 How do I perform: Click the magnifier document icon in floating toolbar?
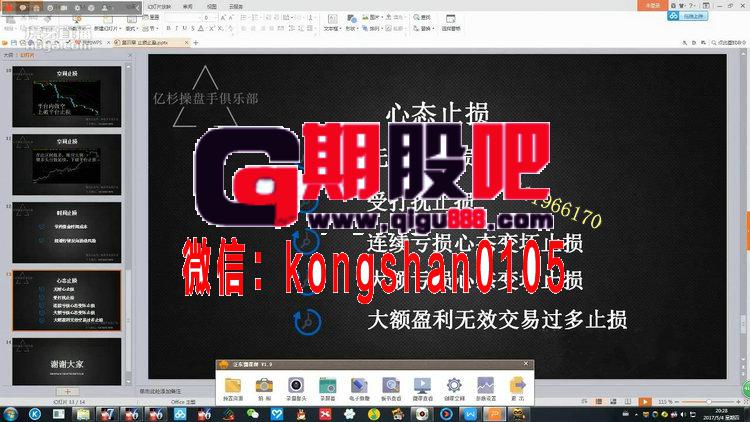[x=391, y=385]
